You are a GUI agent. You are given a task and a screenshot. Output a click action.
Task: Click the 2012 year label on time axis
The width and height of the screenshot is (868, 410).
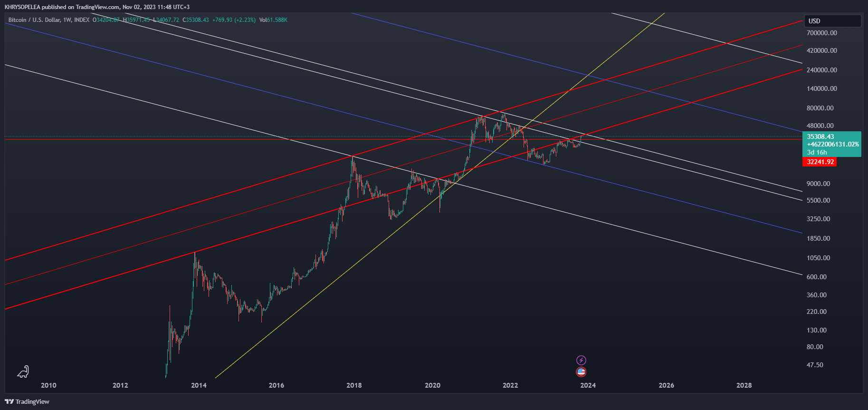click(120, 385)
